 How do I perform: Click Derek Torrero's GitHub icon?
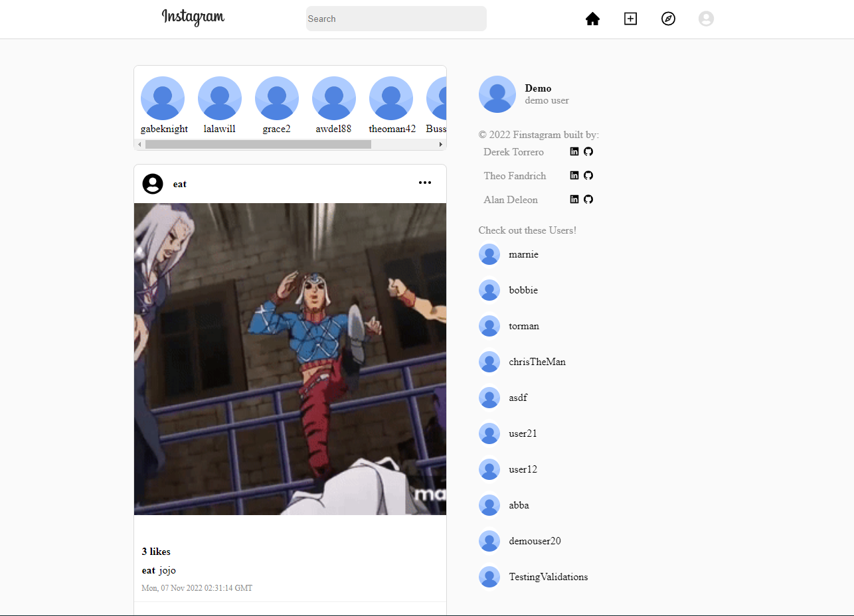(x=587, y=151)
